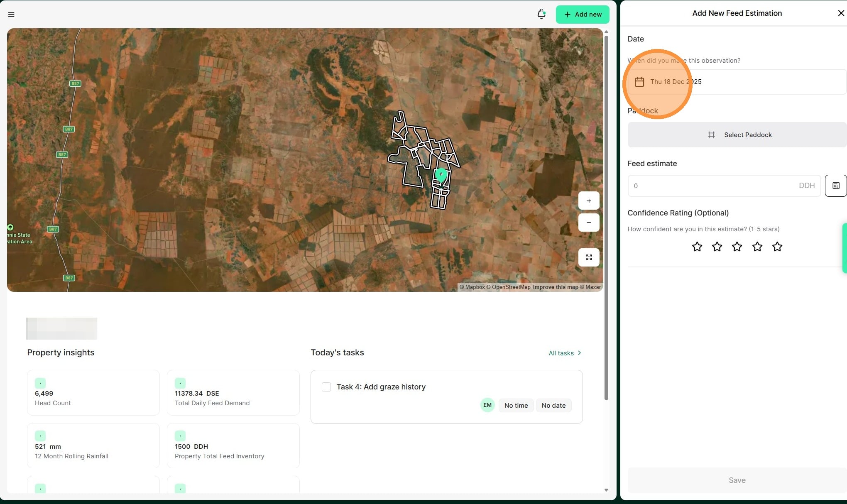Click the Add new button

click(582, 15)
